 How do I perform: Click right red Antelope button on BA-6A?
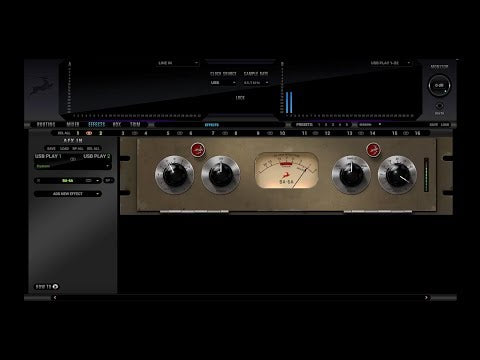(x=373, y=150)
